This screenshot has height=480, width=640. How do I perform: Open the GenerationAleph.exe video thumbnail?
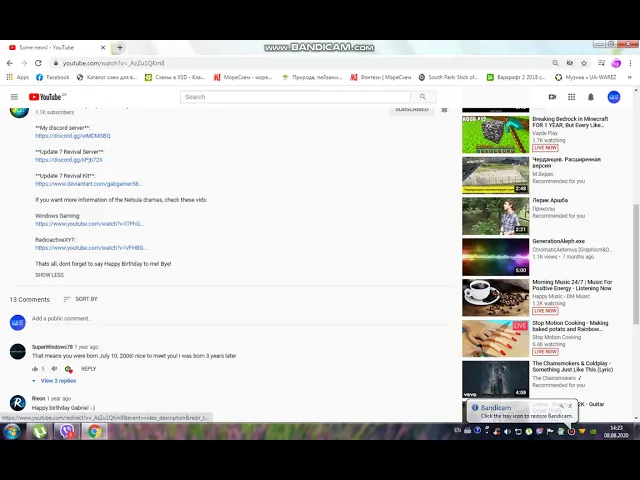(x=496, y=257)
